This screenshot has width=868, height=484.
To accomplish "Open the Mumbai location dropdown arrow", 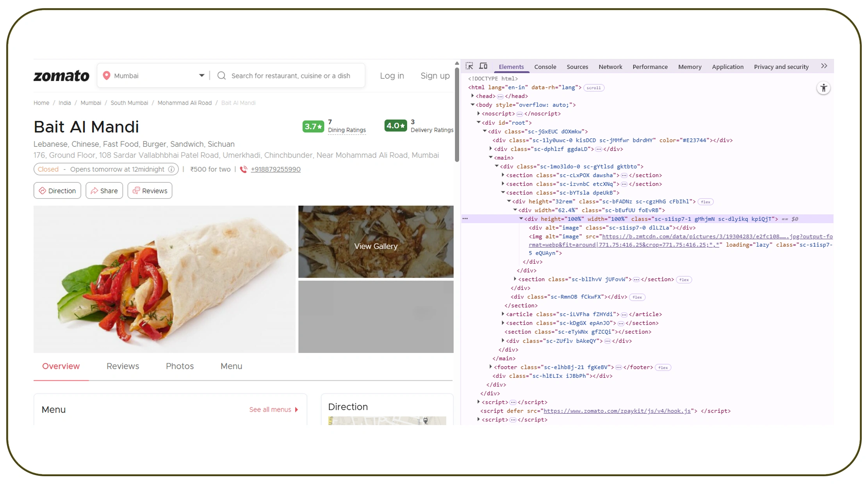I will (201, 75).
